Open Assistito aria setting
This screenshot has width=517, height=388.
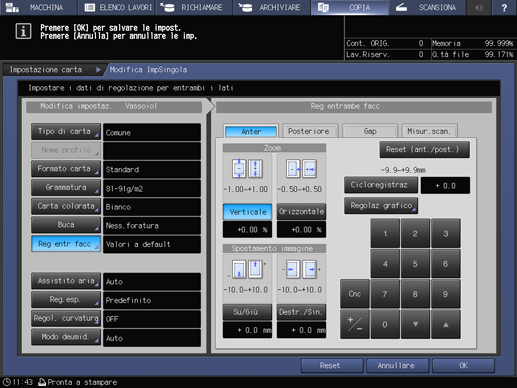click(x=66, y=281)
